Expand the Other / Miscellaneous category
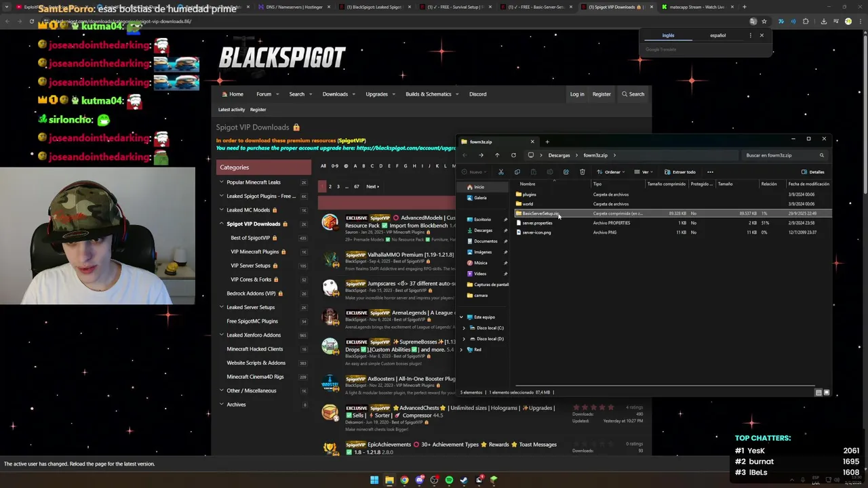The height and width of the screenshot is (488, 868). 221,390
